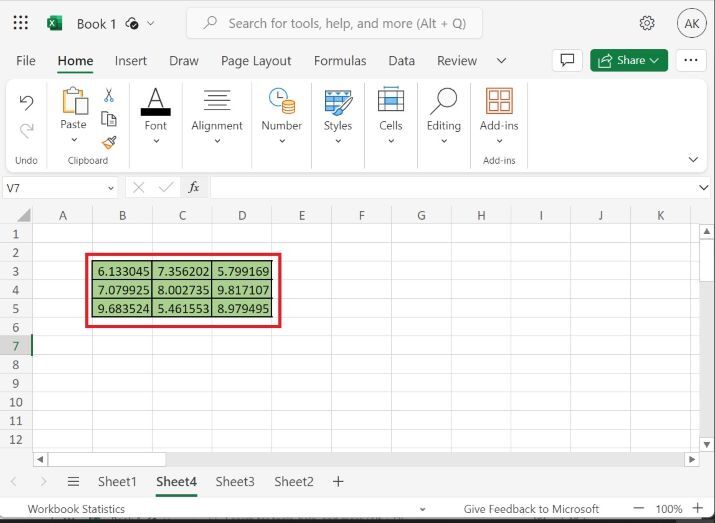This screenshot has height=523, width=715.
Task: Expand the Book 1 title dropdown chevron
Action: click(x=151, y=23)
